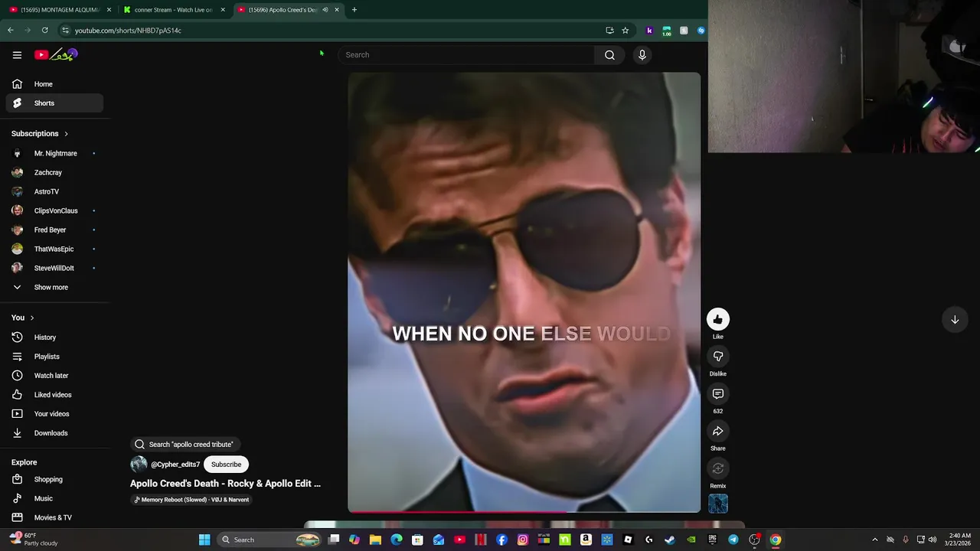Open @Cypher_edits7 channel name
The image size is (980, 551).
(x=175, y=465)
